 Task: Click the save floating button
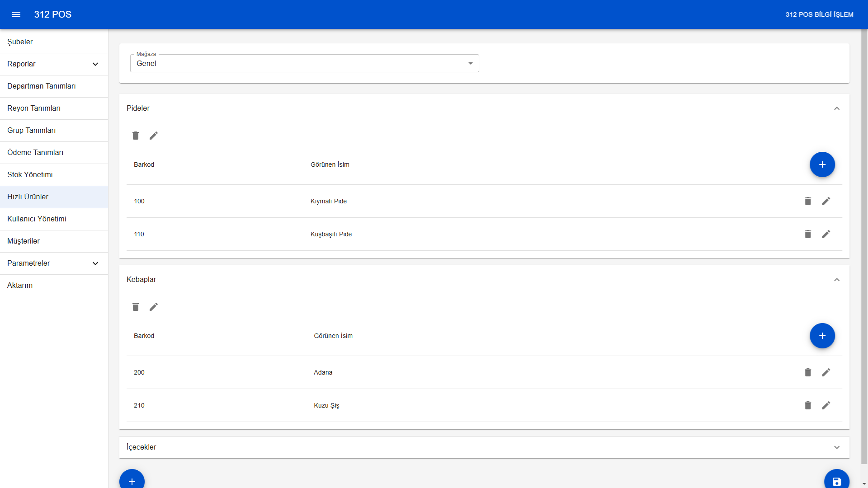(836, 481)
